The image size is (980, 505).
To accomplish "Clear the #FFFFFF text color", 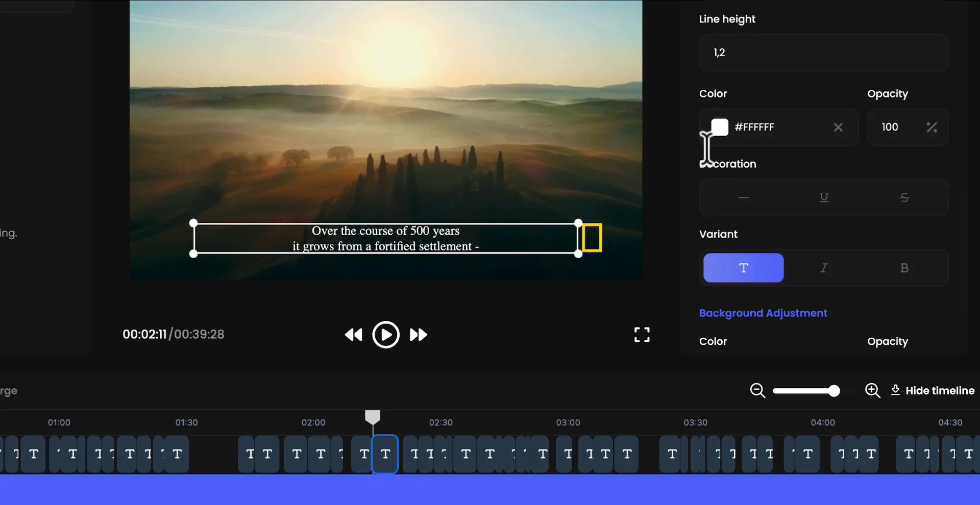I will (838, 127).
